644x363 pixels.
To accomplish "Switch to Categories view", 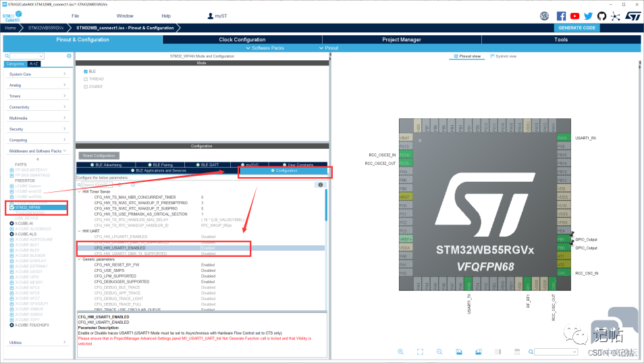I will [x=16, y=64].
